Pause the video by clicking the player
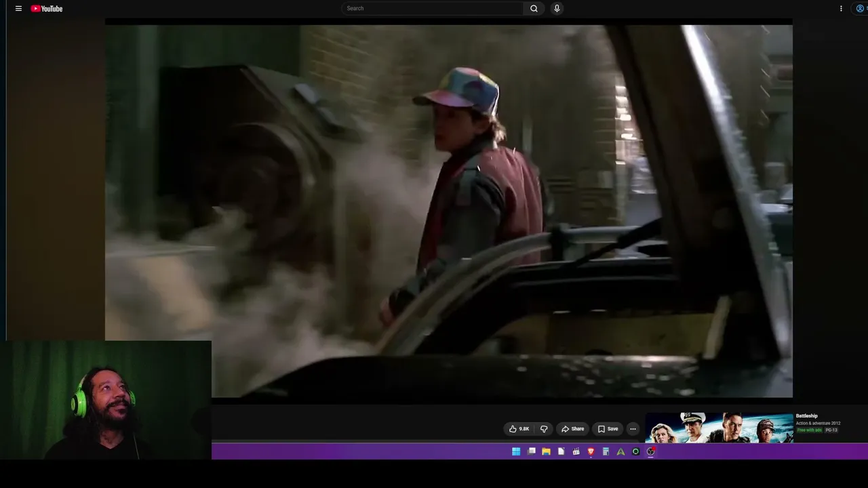This screenshot has width=868, height=488. [449, 211]
